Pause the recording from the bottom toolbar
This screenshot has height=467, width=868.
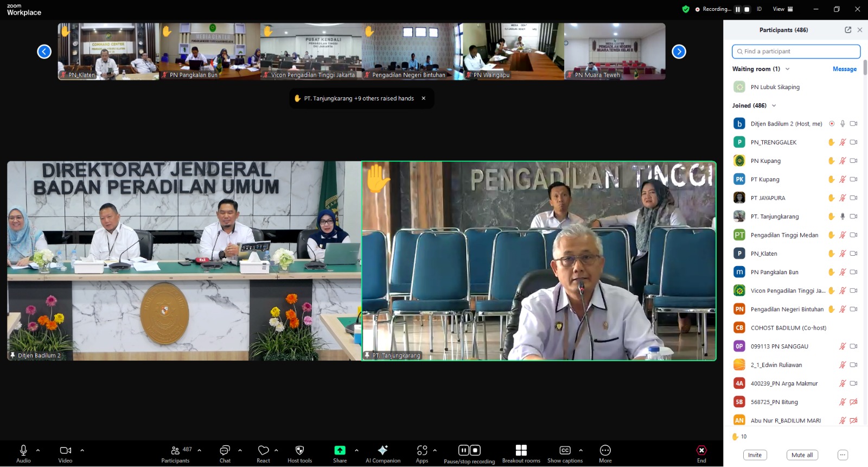point(463,450)
